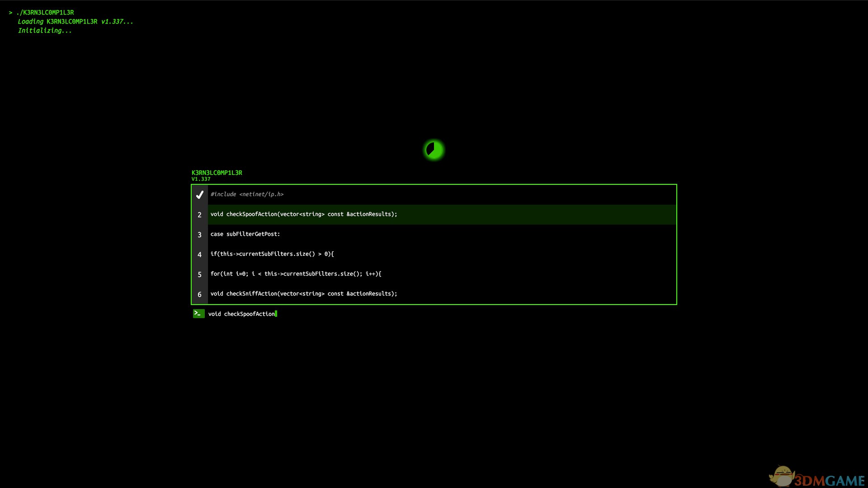Click the line number 6 marker

point(199,294)
